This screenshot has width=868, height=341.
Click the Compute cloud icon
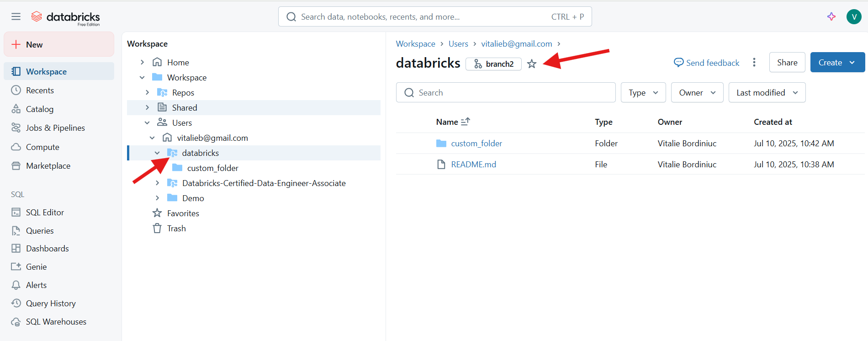point(16,147)
